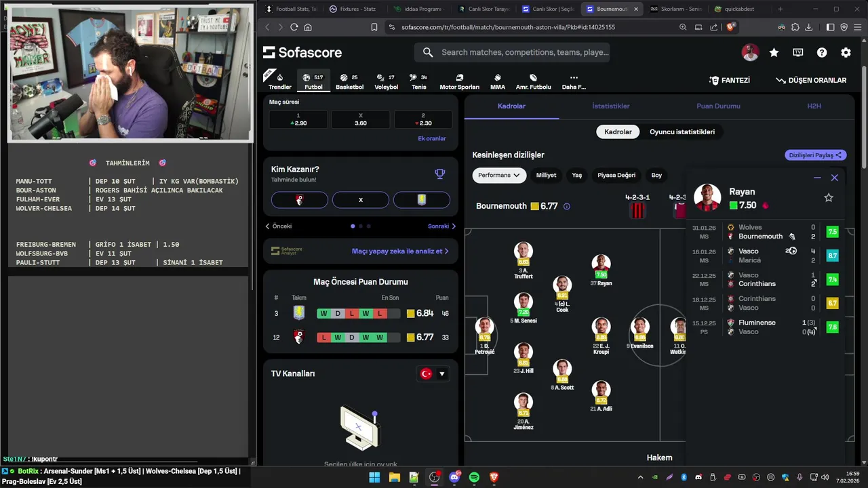Close the Rayan player popup
The width and height of the screenshot is (868, 488).
[835, 178]
